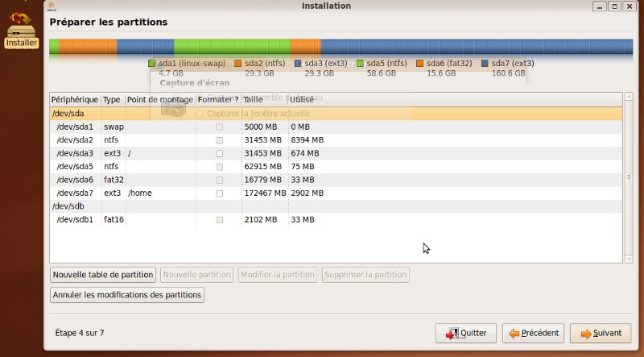This screenshot has height=357, width=644.
Task: Select the /dev/sda disk row
Action: pos(336,114)
